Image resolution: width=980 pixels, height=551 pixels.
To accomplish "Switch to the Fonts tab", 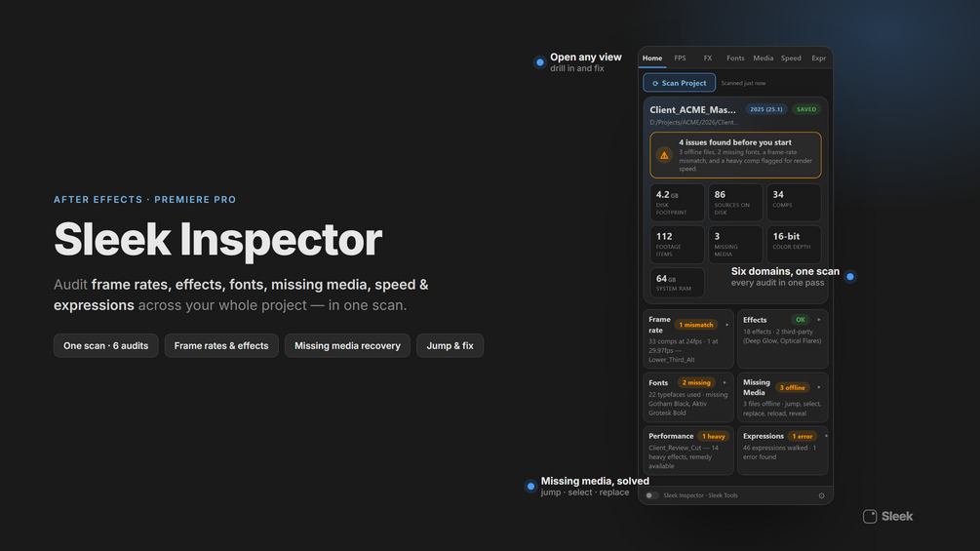I will click(x=735, y=59).
